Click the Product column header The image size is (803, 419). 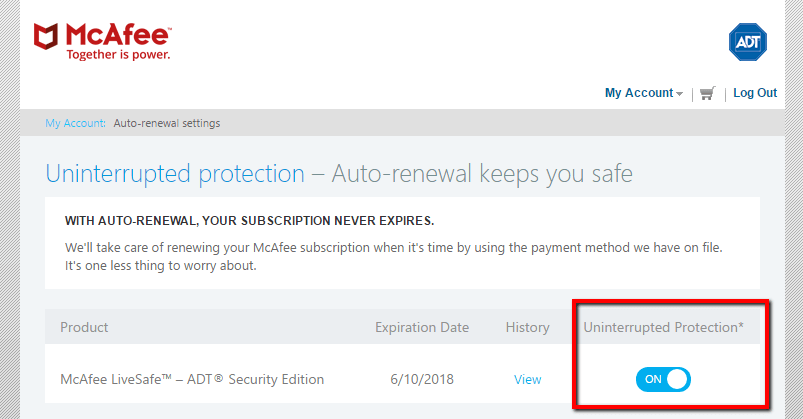click(84, 327)
